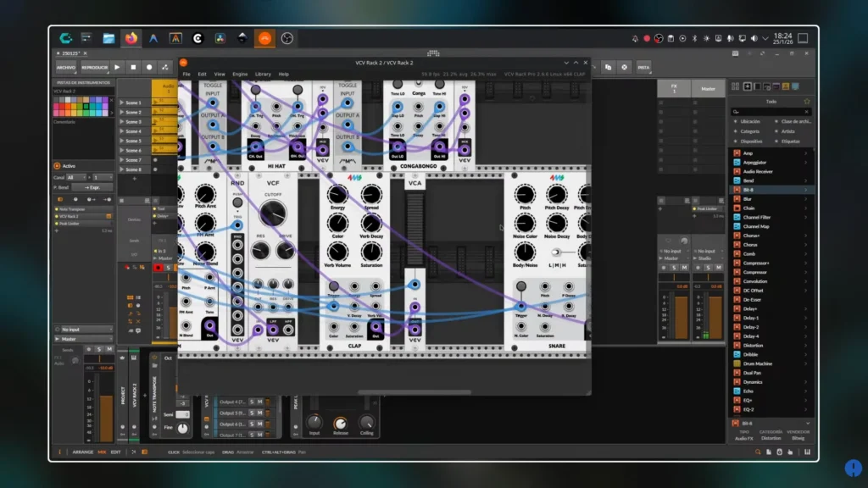Solo Output 6 in VCV Rack device
This screenshot has width=868, height=488.
pyautogui.click(x=252, y=424)
